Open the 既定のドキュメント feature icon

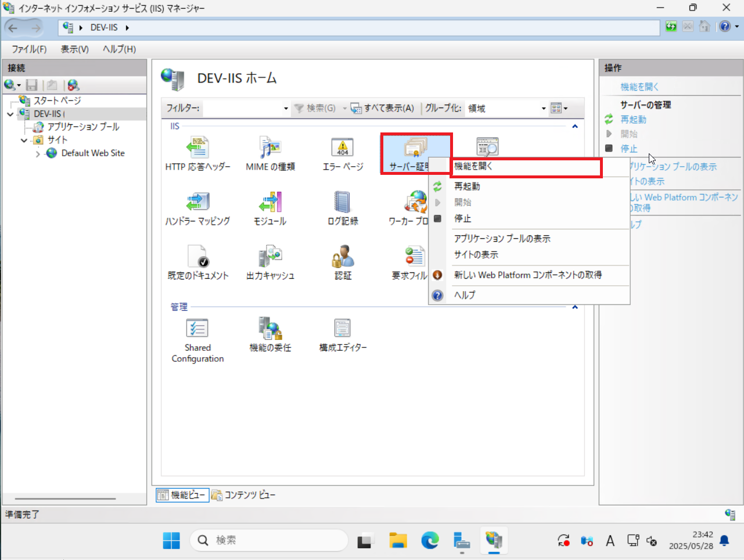197,263
